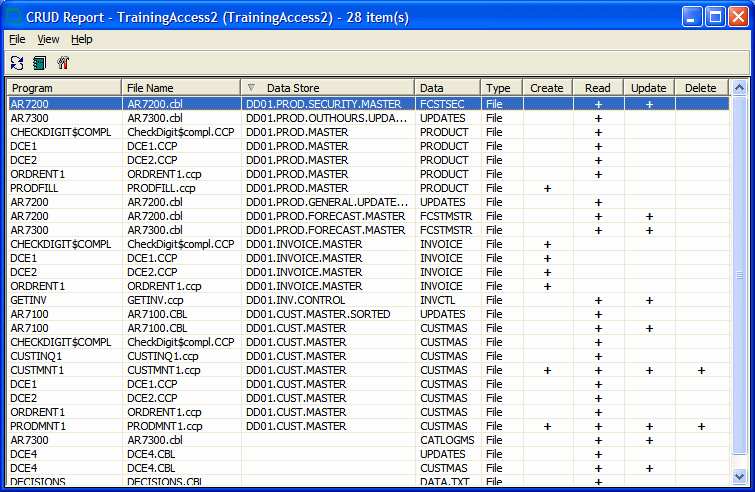This screenshot has height=492, width=755.
Task: Open the View menu
Action: pyautogui.click(x=48, y=39)
